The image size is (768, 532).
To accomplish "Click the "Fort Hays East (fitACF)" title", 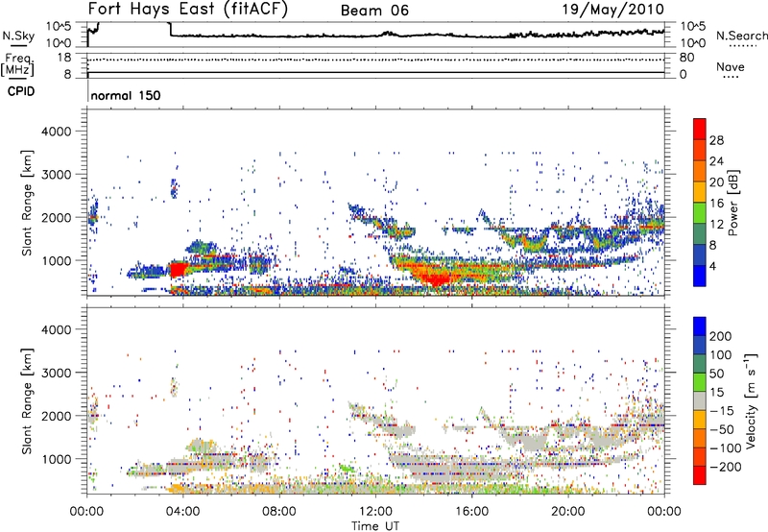I will [188, 10].
